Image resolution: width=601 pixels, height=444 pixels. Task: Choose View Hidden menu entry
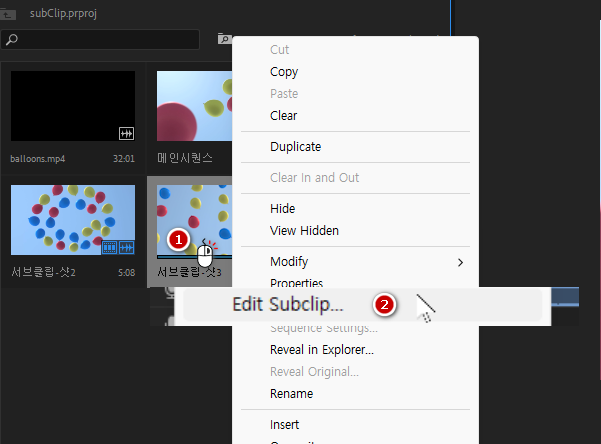[304, 230]
